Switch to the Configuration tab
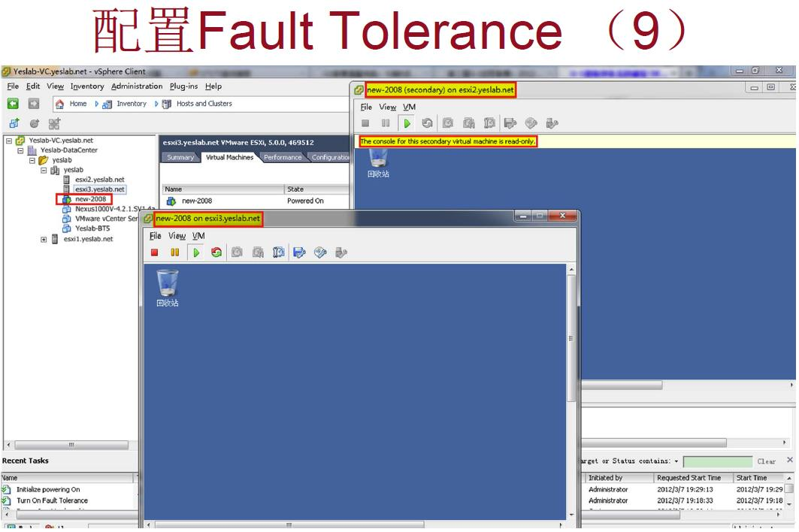 point(330,158)
